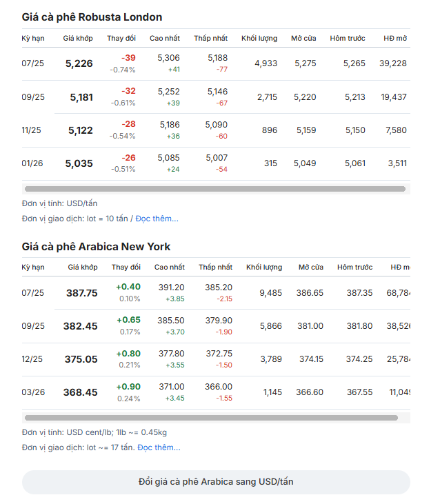Click Arabica 07/25 matched price 387.75
This screenshot has height=504, width=440.
click(81, 293)
